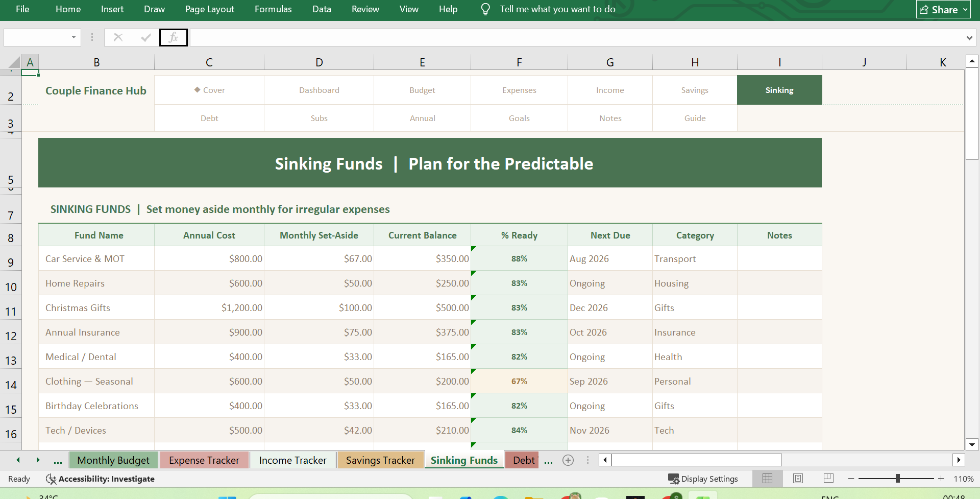Add a new sheet with plus icon
The width and height of the screenshot is (980, 499).
click(x=568, y=460)
